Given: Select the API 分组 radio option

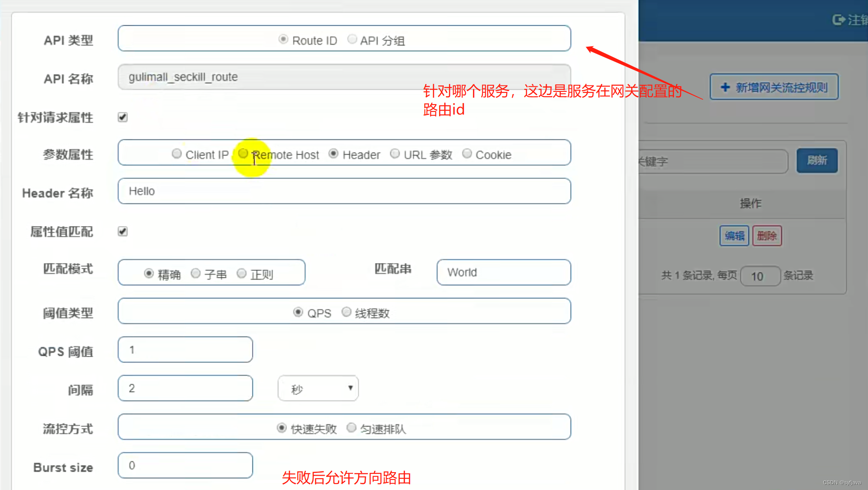Looking at the screenshot, I should click(352, 40).
